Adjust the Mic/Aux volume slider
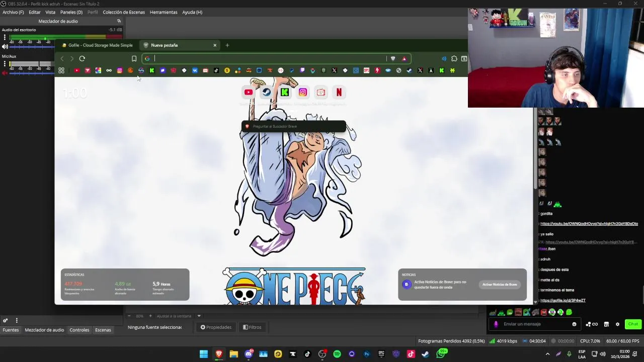 pyautogui.click(x=31, y=73)
